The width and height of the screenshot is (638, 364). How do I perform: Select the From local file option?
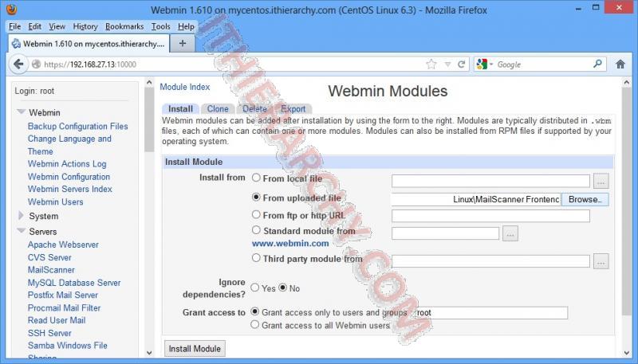click(256, 178)
